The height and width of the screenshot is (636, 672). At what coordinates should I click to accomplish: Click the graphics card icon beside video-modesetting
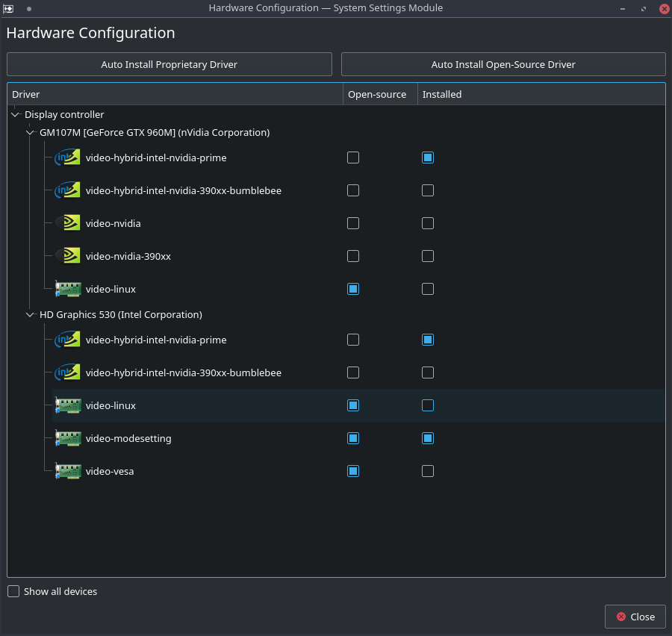[x=68, y=438]
